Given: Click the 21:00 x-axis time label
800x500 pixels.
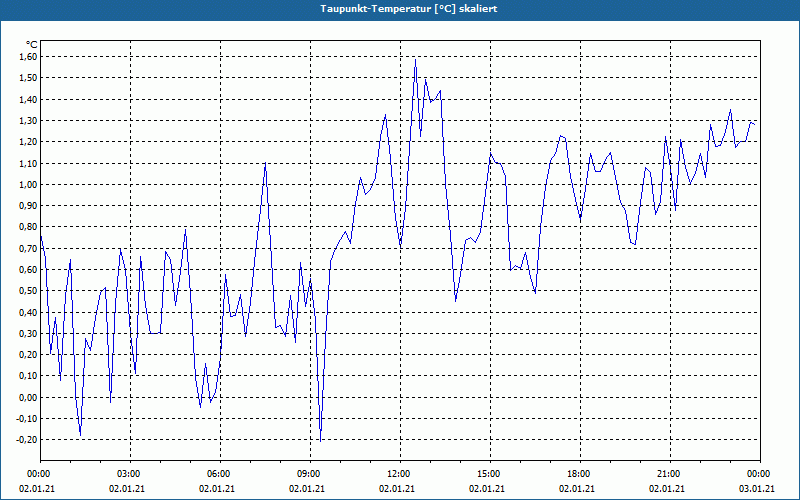Looking at the screenshot, I should pos(670,474).
